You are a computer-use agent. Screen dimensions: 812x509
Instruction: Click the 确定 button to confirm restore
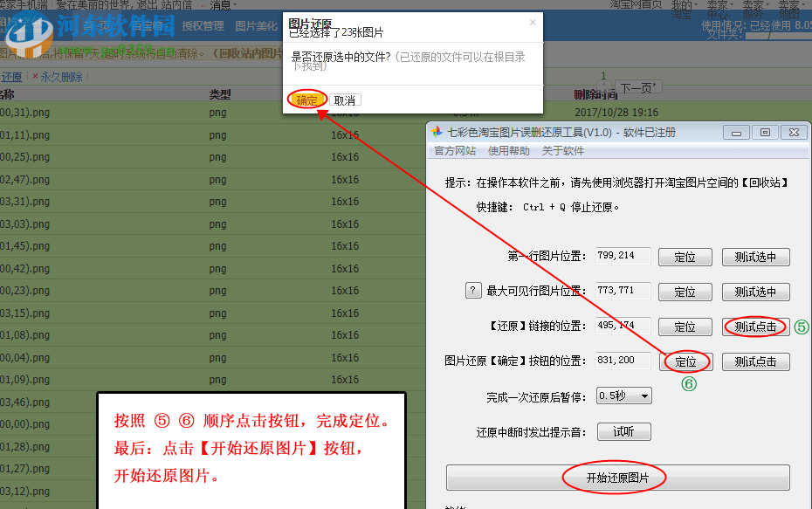tap(306, 100)
